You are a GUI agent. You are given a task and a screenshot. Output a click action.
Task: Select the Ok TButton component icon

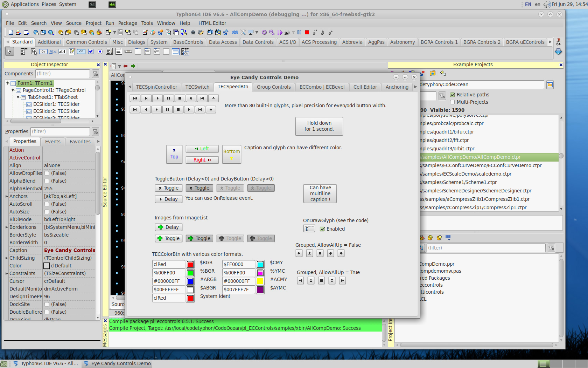pyautogui.click(x=43, y=52)
